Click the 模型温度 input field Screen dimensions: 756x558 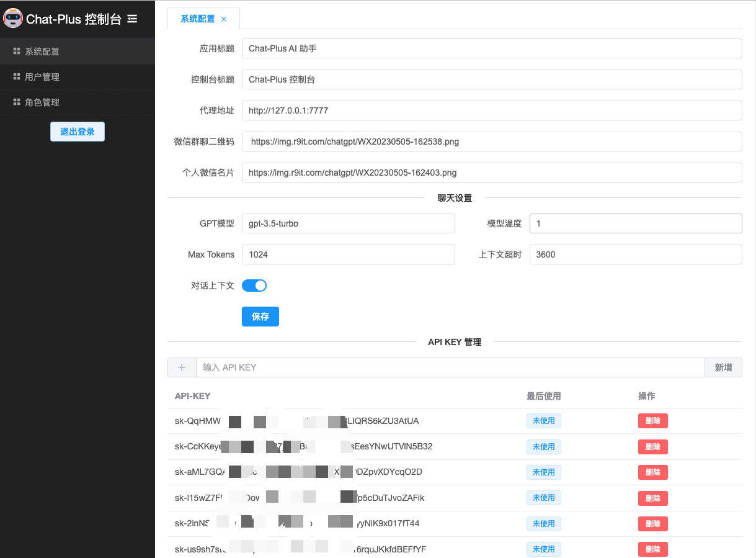[x=635, y=223]
